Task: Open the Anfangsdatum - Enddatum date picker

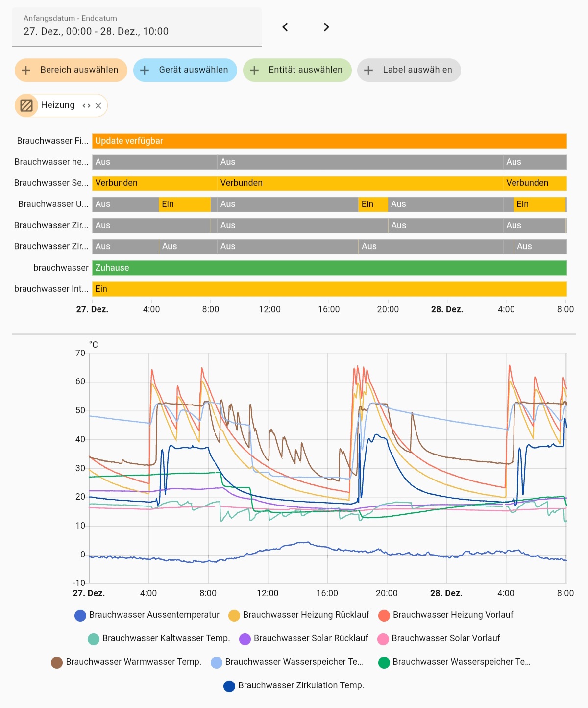Action: click(136, 27)
